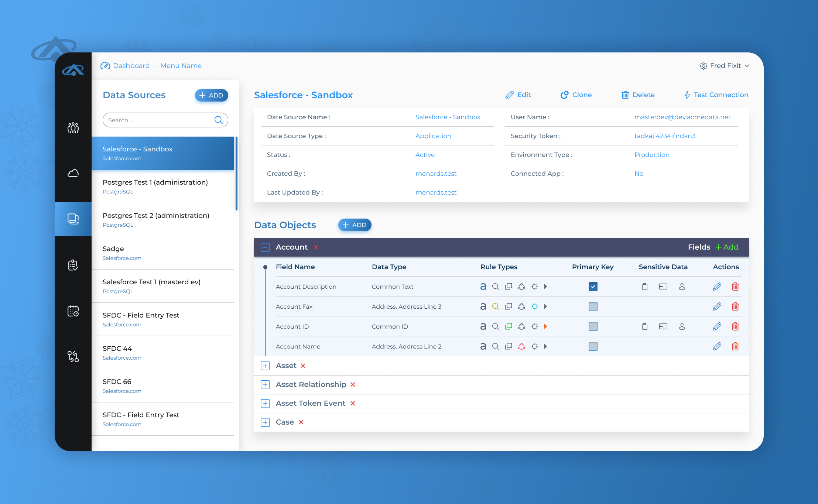This screenshot has height=504, width=818.
Task: Click yellow magnifier rule icon for Account Fax
Action: point(495,306)
